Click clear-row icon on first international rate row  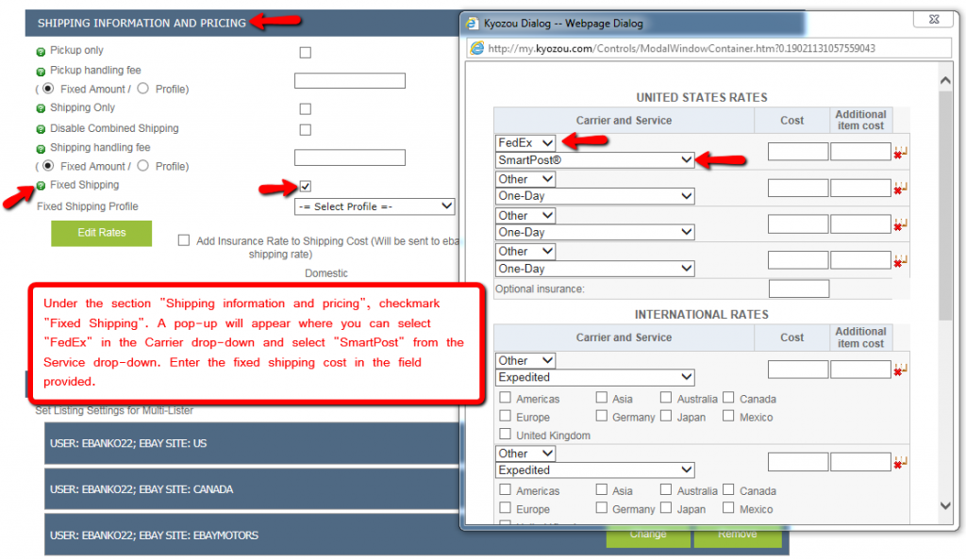pos(899,370)
